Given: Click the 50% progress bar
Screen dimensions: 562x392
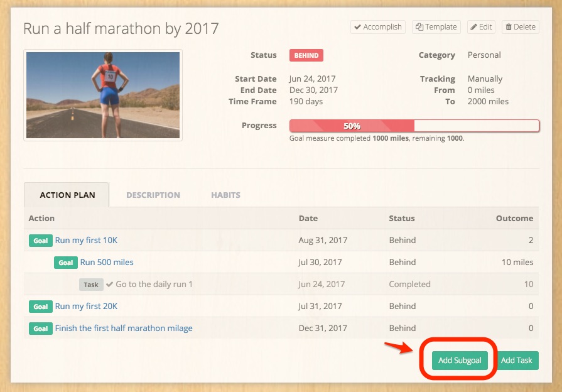Looking at the screenshot, I should (414, 126).
